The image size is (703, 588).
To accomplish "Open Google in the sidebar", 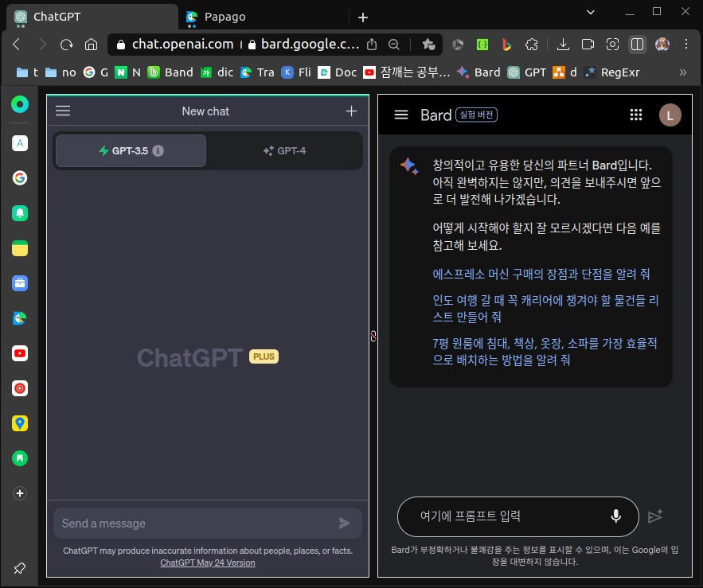I will tap(20, 178).
